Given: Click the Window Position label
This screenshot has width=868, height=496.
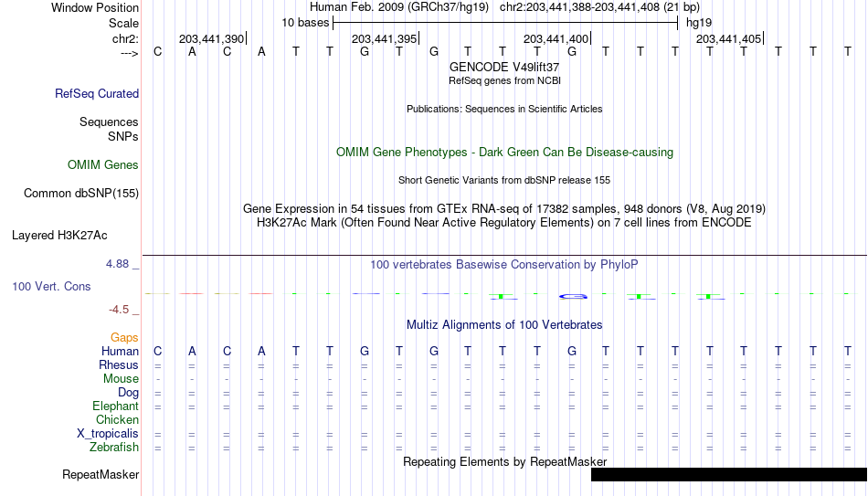Looking at the screenshot, I should [x=95, y=7].
